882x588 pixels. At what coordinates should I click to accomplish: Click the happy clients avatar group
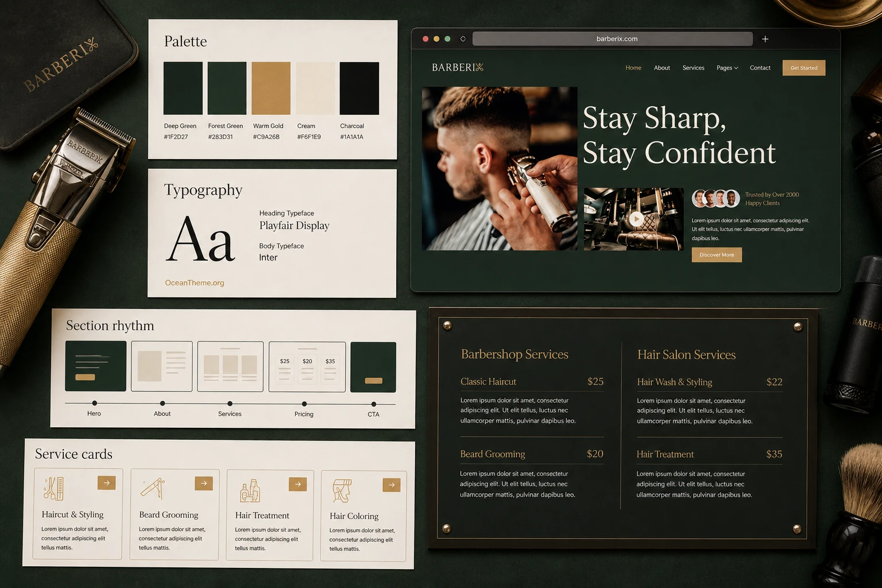click(715, 199)
